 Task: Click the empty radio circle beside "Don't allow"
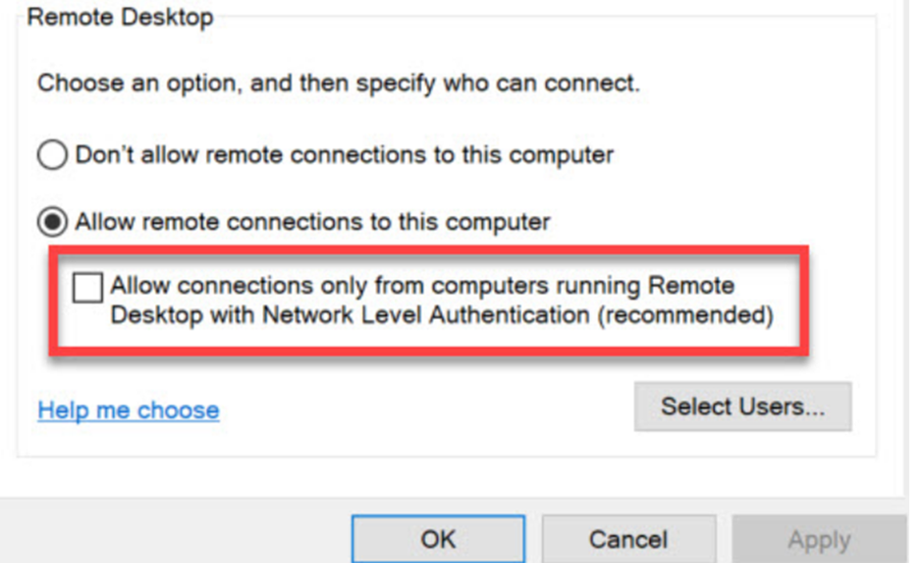pos(52,155)
